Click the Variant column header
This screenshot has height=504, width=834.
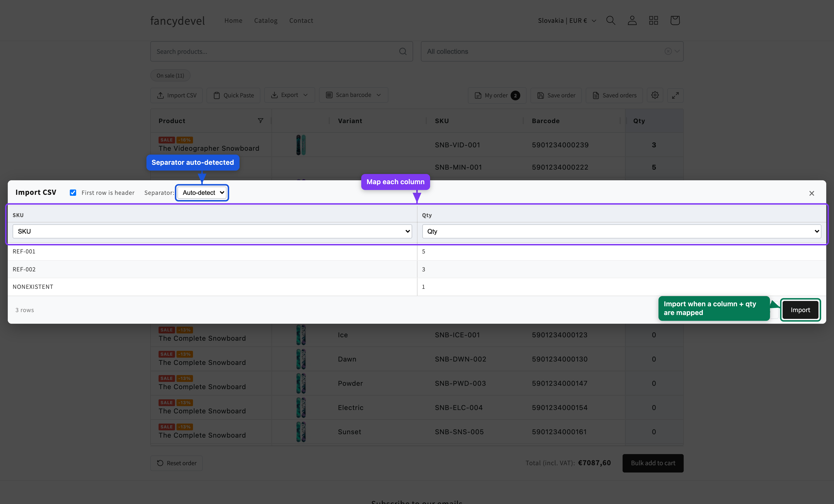[x=350, y=121]
